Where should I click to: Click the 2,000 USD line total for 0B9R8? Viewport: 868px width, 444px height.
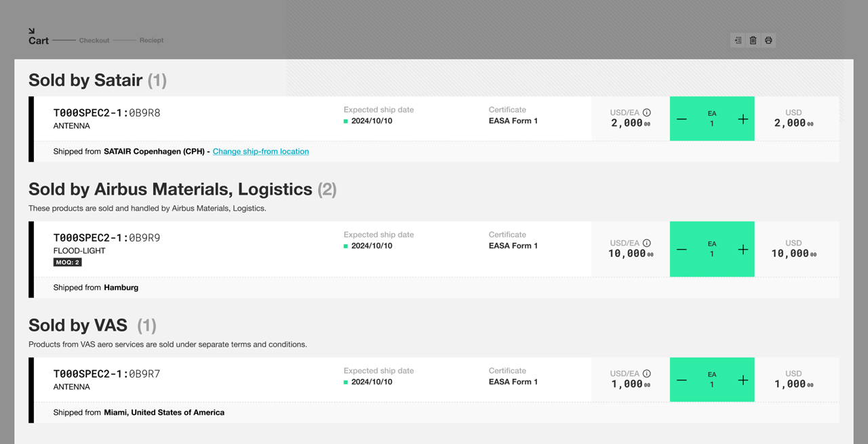pyautogui.click(x=793, y=123)
